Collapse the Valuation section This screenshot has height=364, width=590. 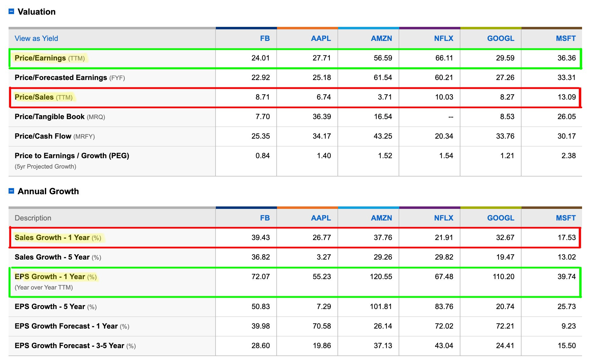(x=11, y=12)
